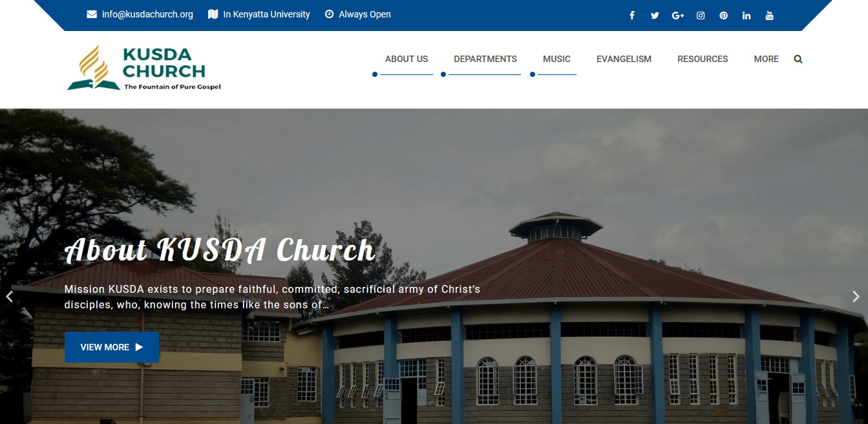Go to next slide with right arrow
This screenshot has height=424, width=868.
(856, 297)
